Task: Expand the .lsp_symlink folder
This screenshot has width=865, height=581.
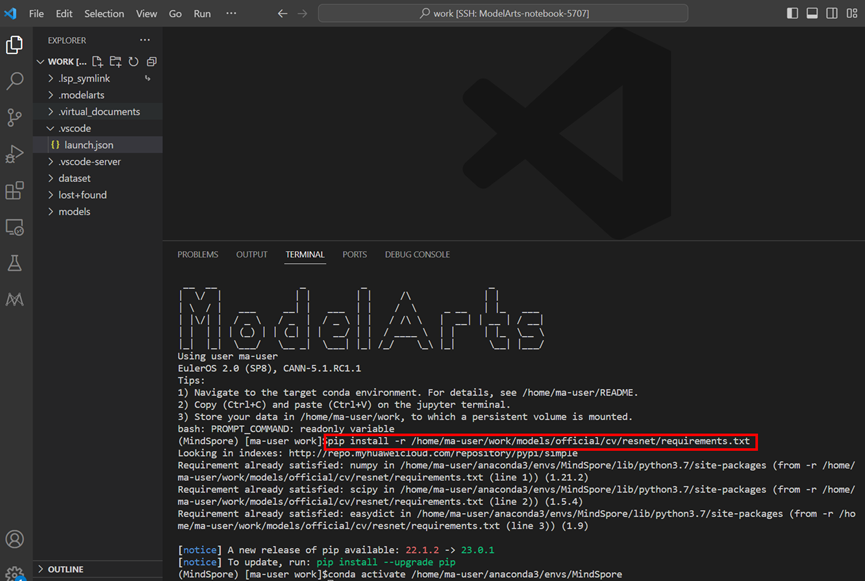Action: point(51,78)
